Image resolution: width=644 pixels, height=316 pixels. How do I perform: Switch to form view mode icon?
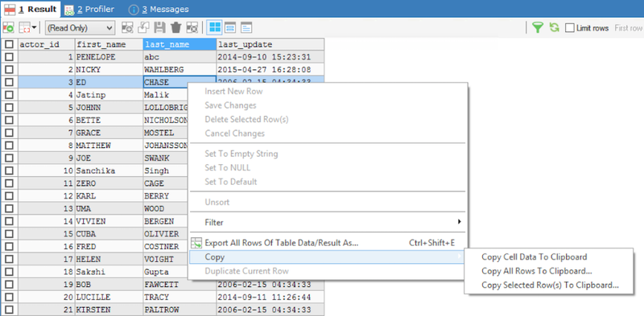pyautogui.click(x=230, y=28)
